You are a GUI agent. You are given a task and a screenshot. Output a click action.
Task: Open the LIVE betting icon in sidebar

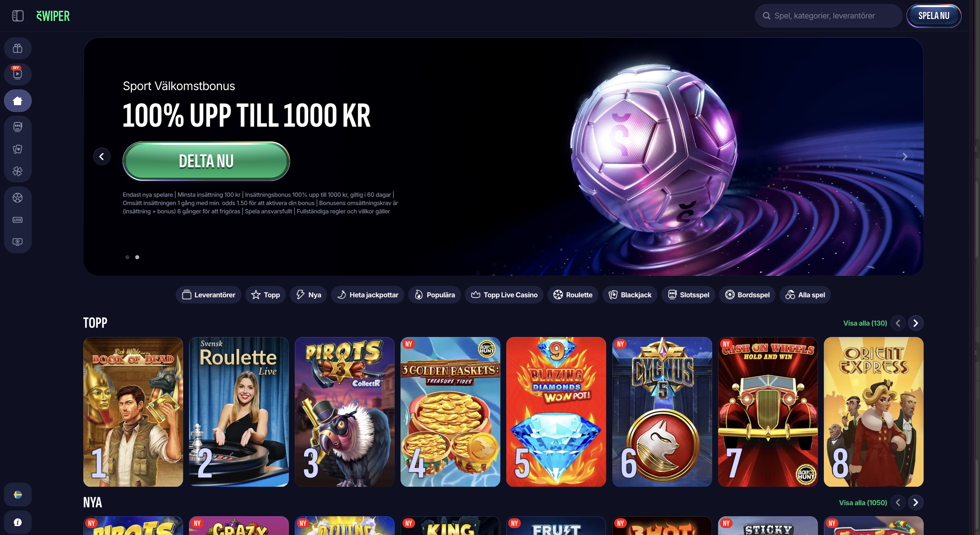click(x=18, y=220)
